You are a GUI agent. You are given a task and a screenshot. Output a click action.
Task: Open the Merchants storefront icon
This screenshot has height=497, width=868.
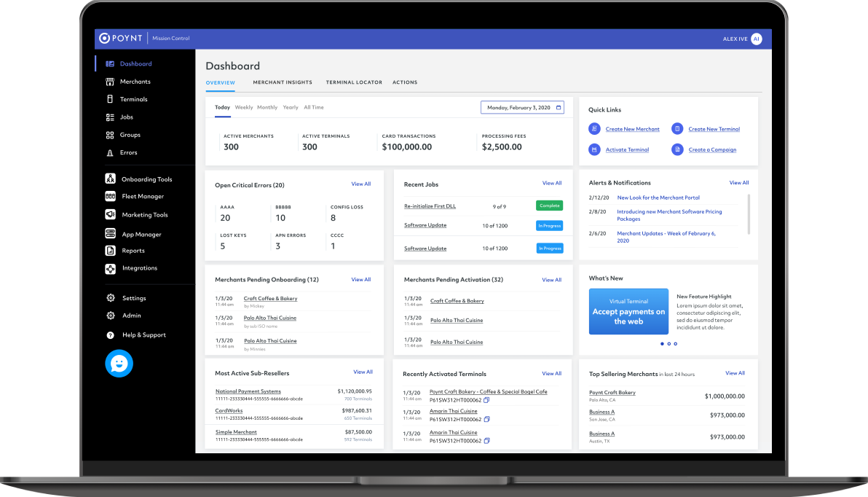coord(110,82)
